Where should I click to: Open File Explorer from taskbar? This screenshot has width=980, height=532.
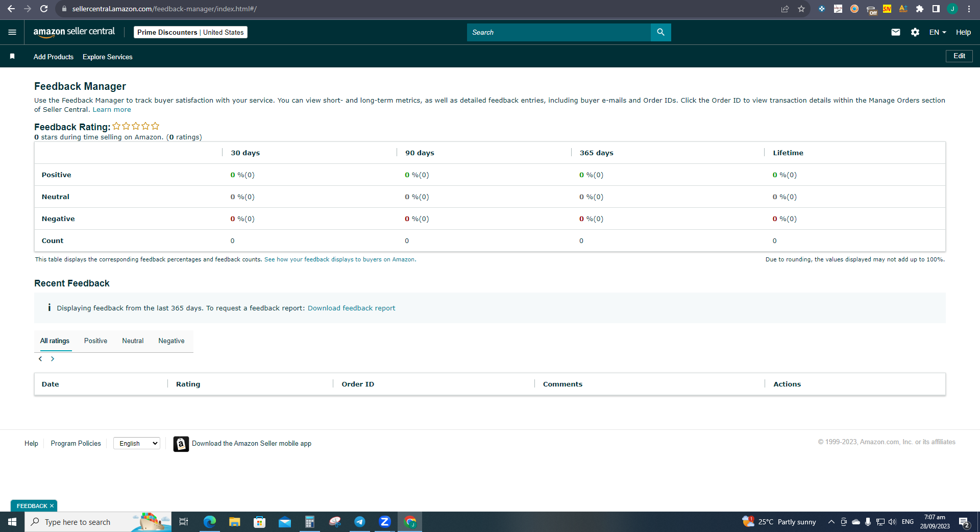[235, 522]
